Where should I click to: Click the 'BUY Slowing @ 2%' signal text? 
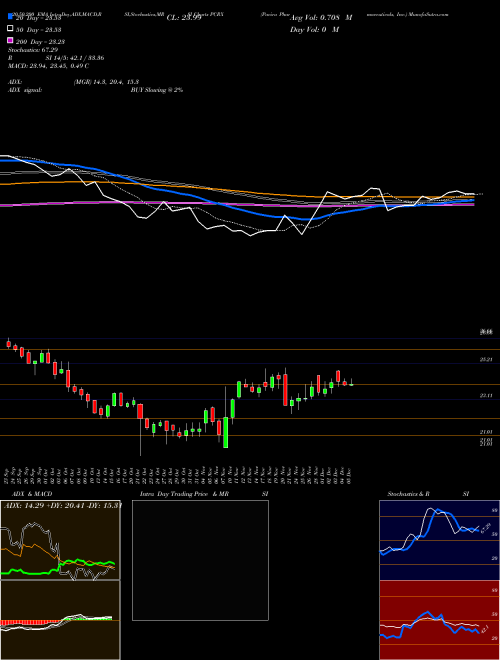[157, 90]
